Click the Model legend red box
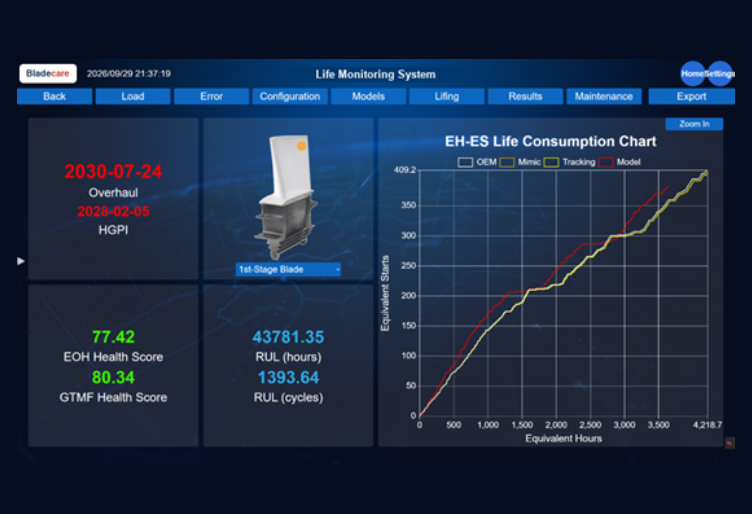 606,162
